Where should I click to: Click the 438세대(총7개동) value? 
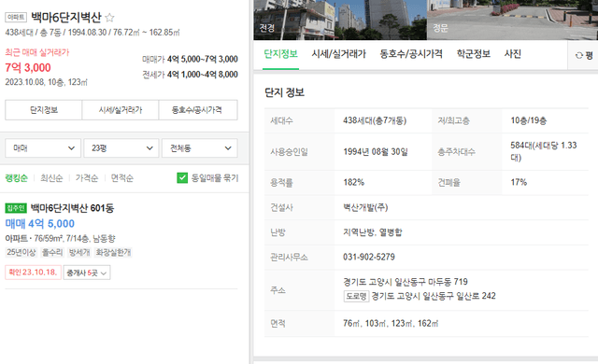click(375, 120)
